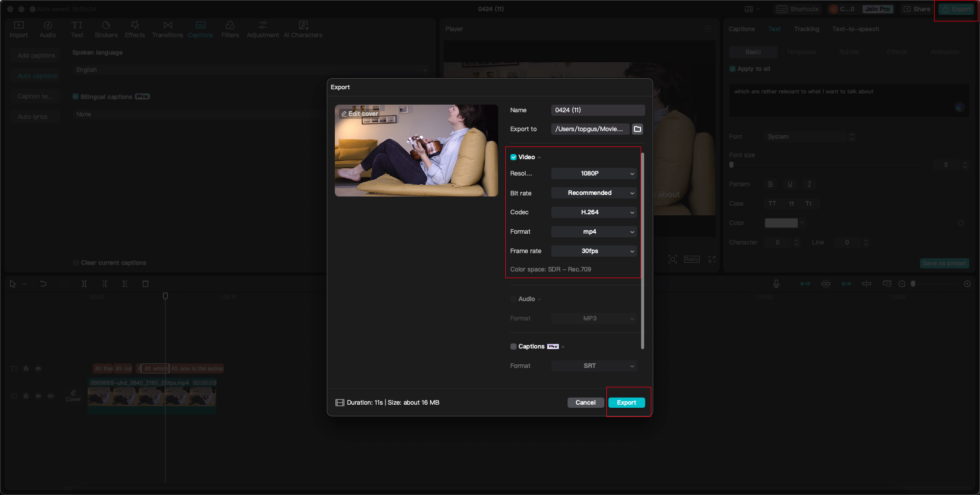The height and width of the screenshot is (495, 980).
Task: Switch to the Text tab
Action: [x=774, y=29]
